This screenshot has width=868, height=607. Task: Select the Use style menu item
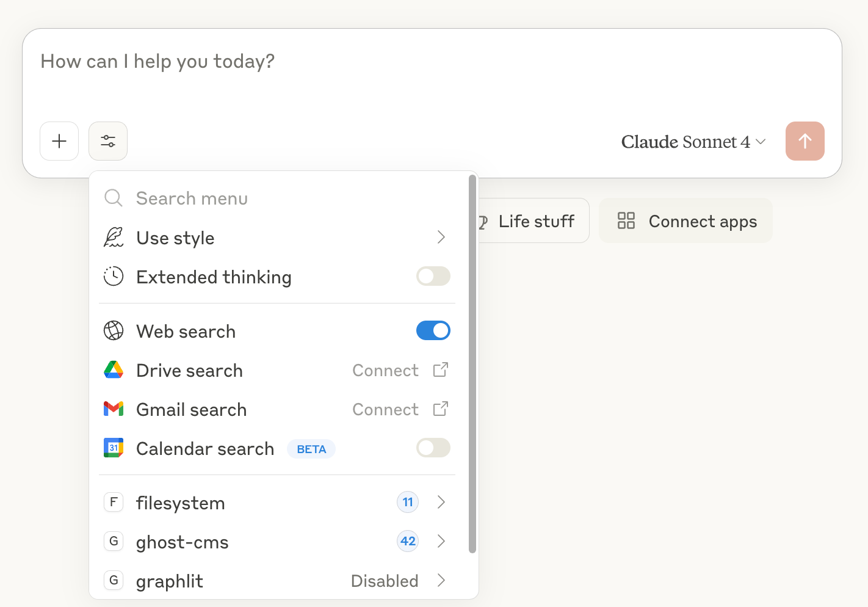pos(277,237)
